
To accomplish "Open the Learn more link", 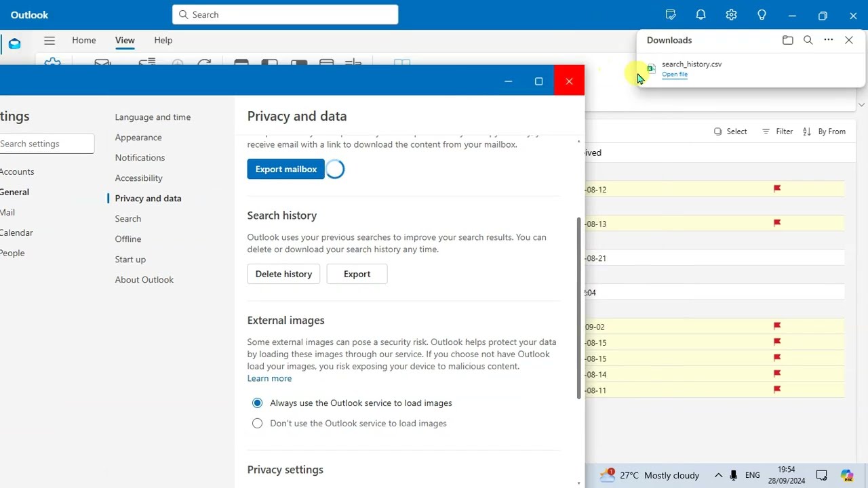I will point(269,378).
